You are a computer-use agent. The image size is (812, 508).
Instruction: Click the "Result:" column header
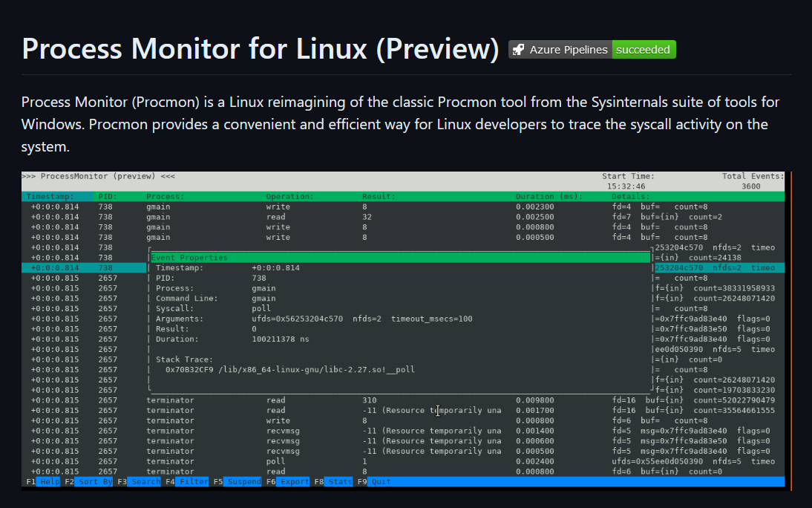pyautogui.click(x=379, y=197)
